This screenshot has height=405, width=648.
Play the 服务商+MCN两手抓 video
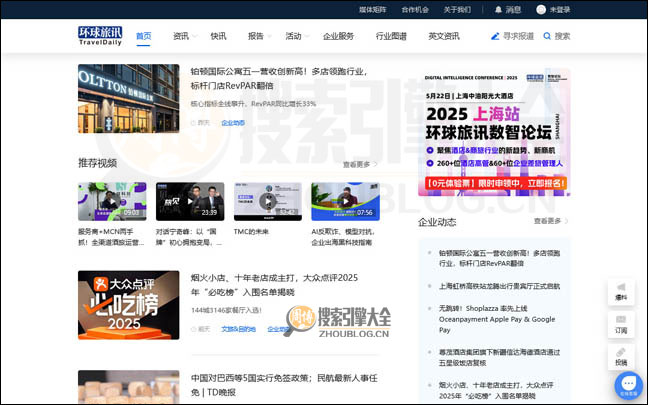112,201
